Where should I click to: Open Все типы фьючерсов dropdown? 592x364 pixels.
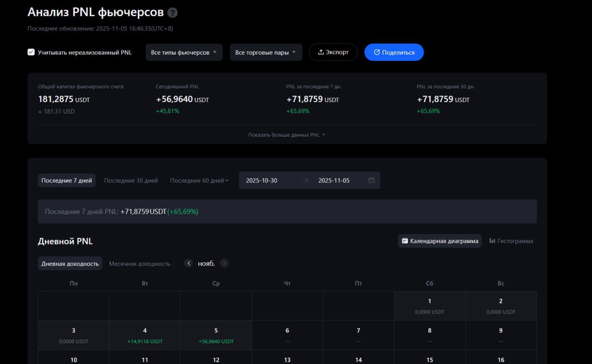tap(184, 52)
